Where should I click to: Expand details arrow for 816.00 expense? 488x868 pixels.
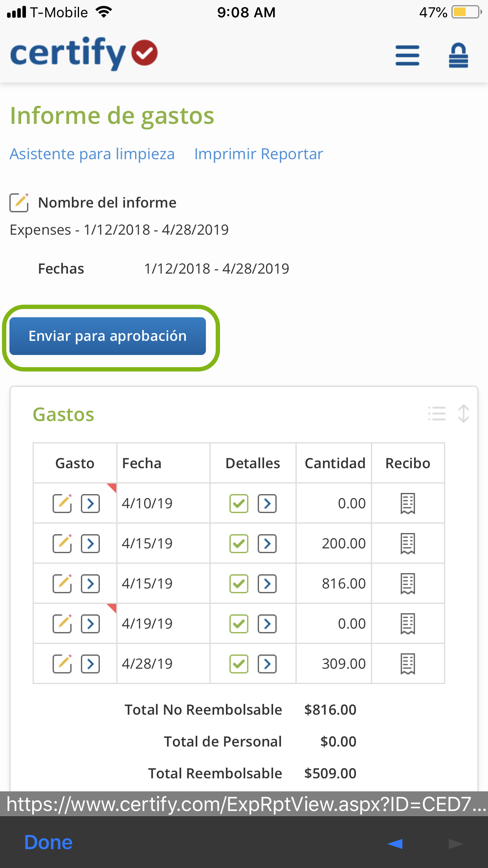267,584
